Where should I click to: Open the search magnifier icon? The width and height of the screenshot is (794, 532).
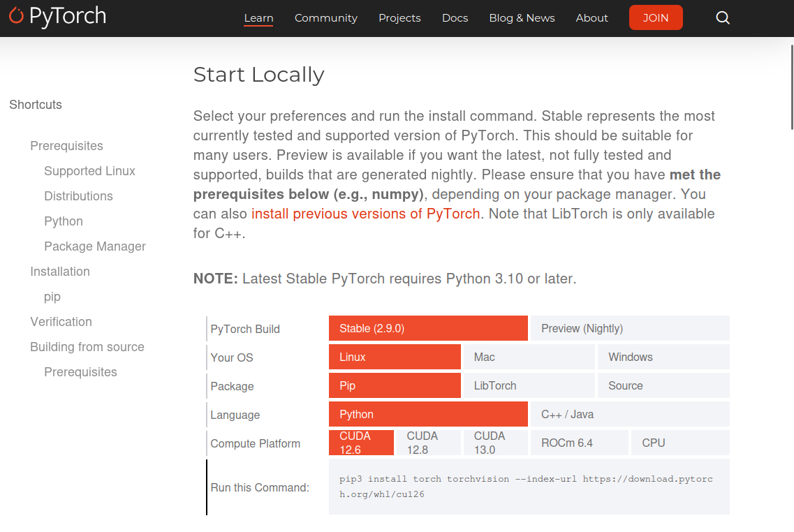tap(723, 18)
